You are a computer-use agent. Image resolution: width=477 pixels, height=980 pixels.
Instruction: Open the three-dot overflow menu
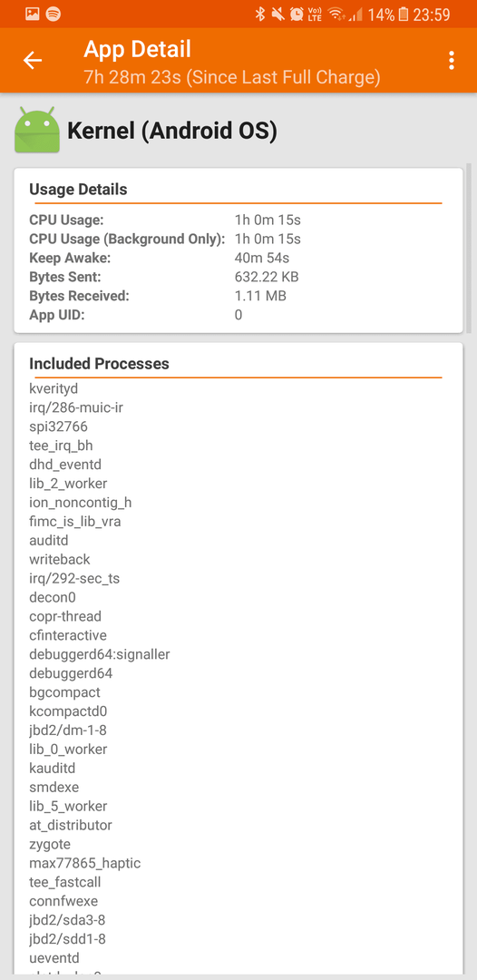452,60
